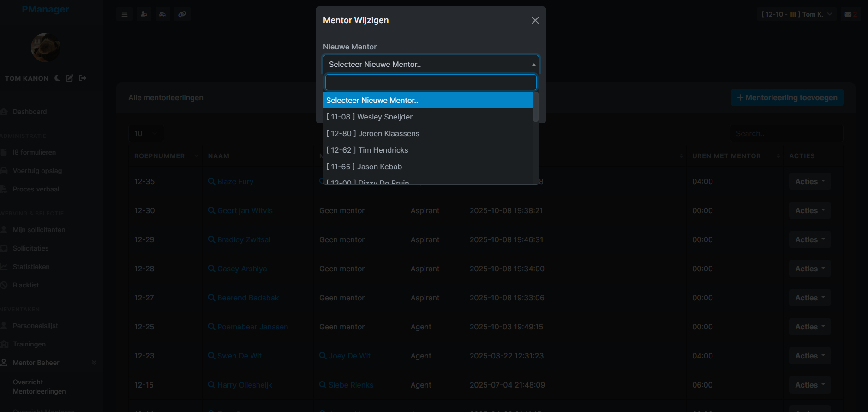Open Mijn sollicitanten in sidebar
The height and width of the screenshot is (412, 868).
39,230
